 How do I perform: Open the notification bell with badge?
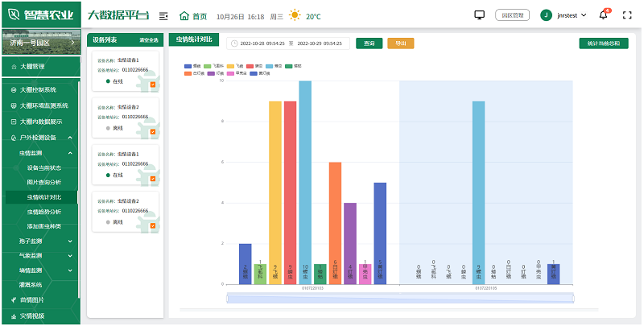tap(604, 15)
